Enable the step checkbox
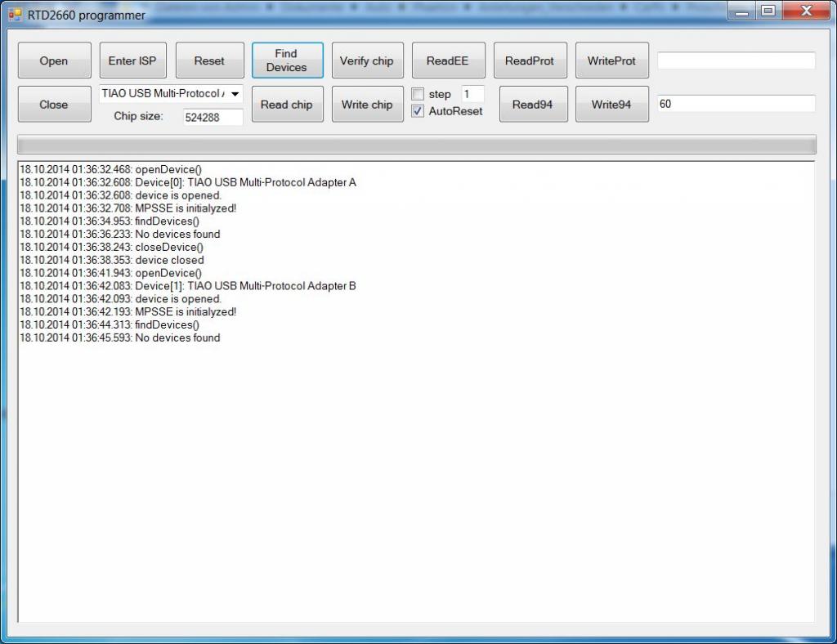The image size is (837, 644). click(x=418, y=94)
